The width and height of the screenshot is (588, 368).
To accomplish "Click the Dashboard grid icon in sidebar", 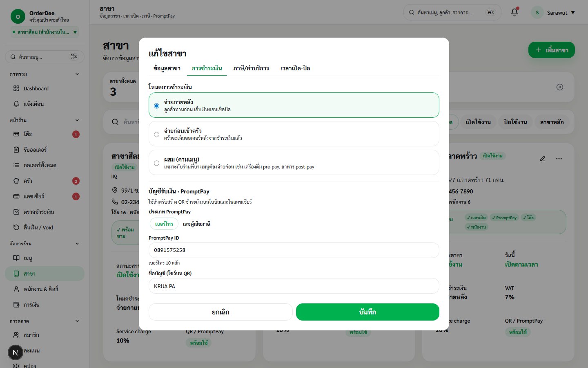I will [x=16, y=88].
